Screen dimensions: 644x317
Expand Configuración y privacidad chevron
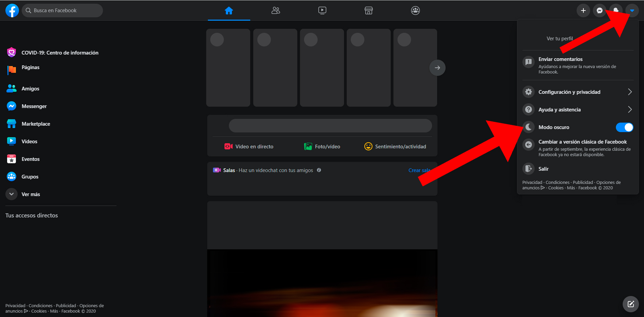pyautogui.click(x=630, y=92)
